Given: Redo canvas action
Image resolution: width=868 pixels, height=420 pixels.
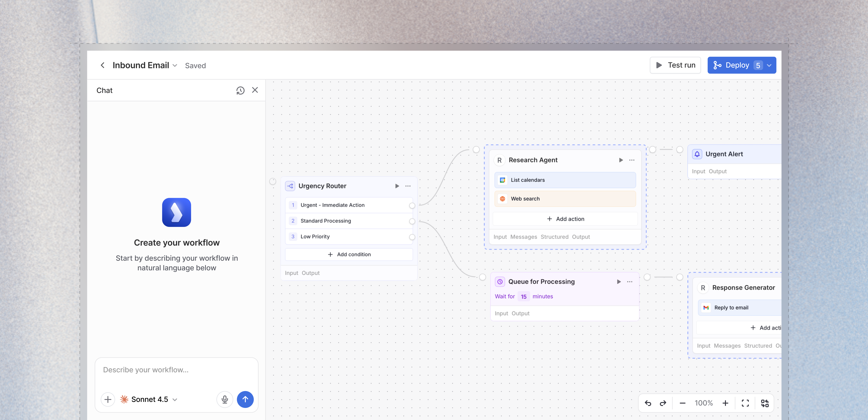Looking at the screenshot, I should click(x=663, y=403).
